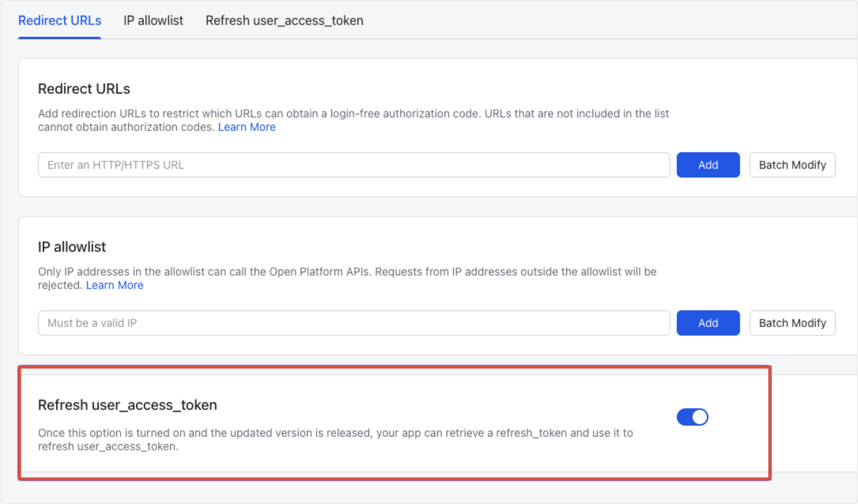The image size is (858, 504).
Task: Click Add next to the redirect URL field
Action: 708,165
